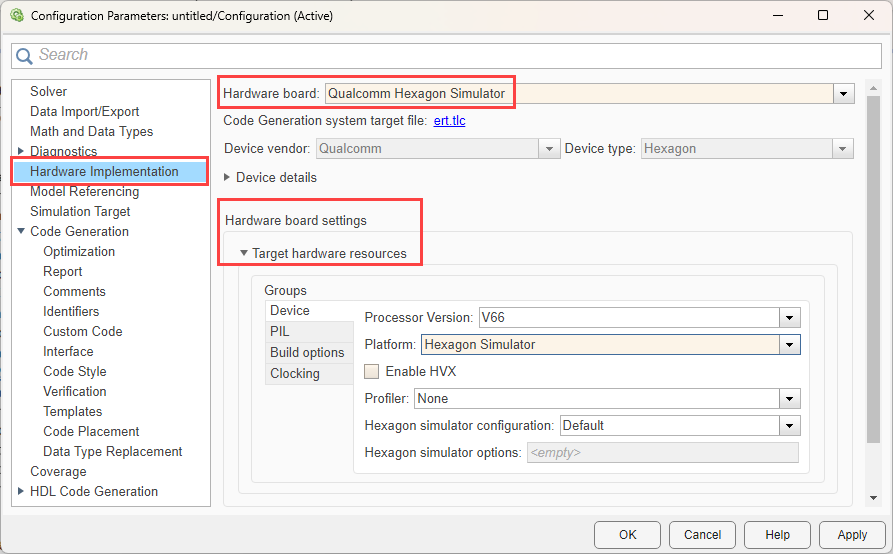Screen dimensions: 893x554
Task: Click the search magnifier icon
Action: (x=24, y=56)
